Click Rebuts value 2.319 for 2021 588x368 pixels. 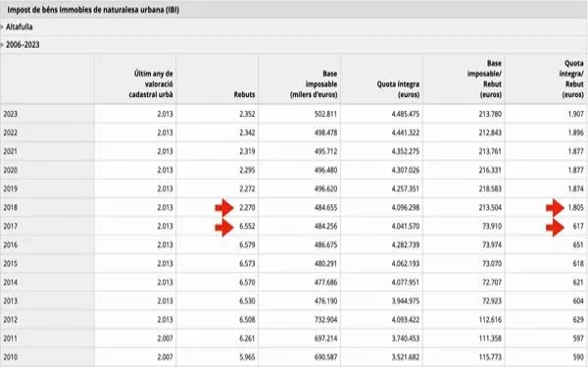click(247, 152)
